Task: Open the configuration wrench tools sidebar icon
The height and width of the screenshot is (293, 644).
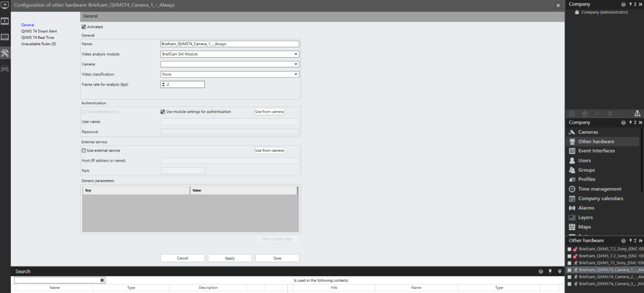Action: point(5,53)
